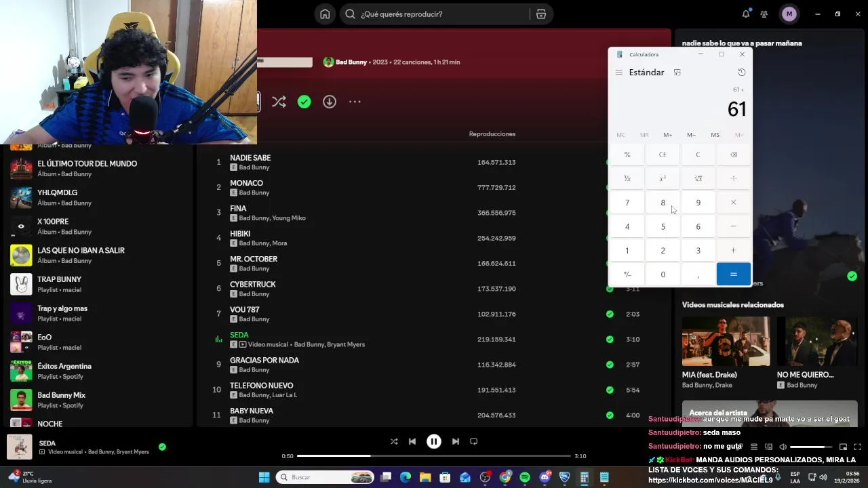
Task: Pause playback
Action: pyautogui.click(x=434, y=441)
